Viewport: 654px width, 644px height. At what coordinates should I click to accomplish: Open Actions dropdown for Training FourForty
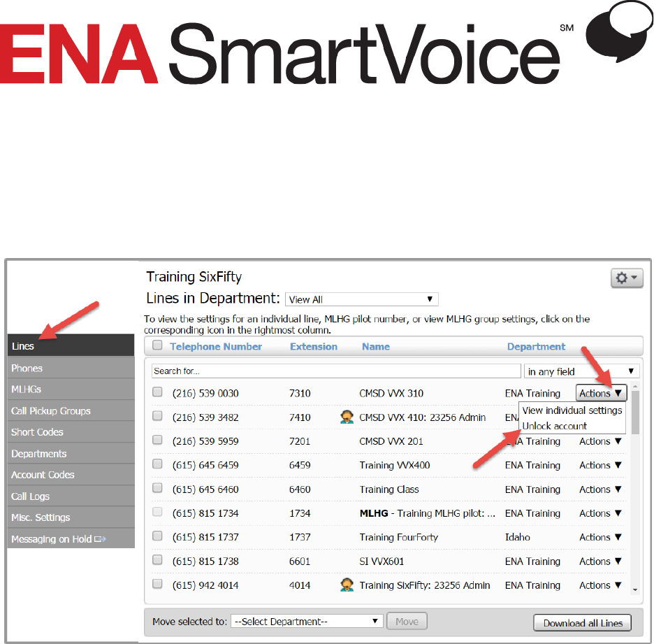[601, 537]
